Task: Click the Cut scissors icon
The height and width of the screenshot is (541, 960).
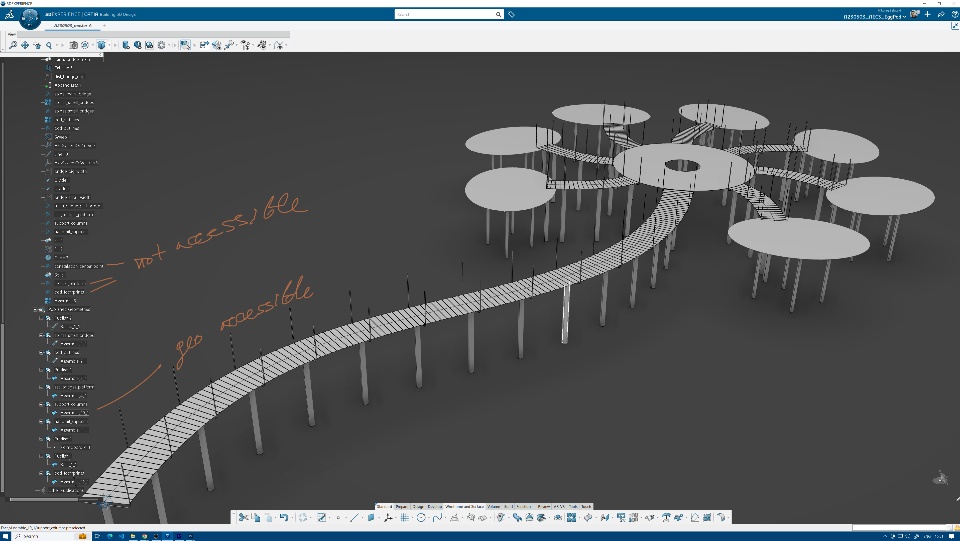Action: (x=244, y=517)
